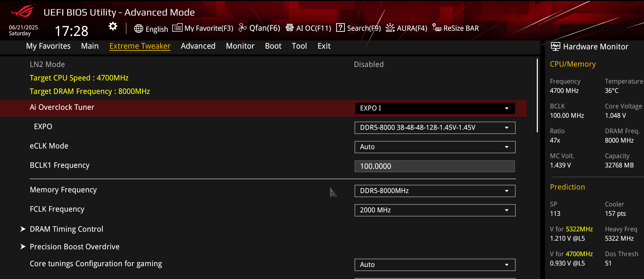Click the LN2 Mode label
The width and height of the screenshot is (644, 279).
[47, 64]
